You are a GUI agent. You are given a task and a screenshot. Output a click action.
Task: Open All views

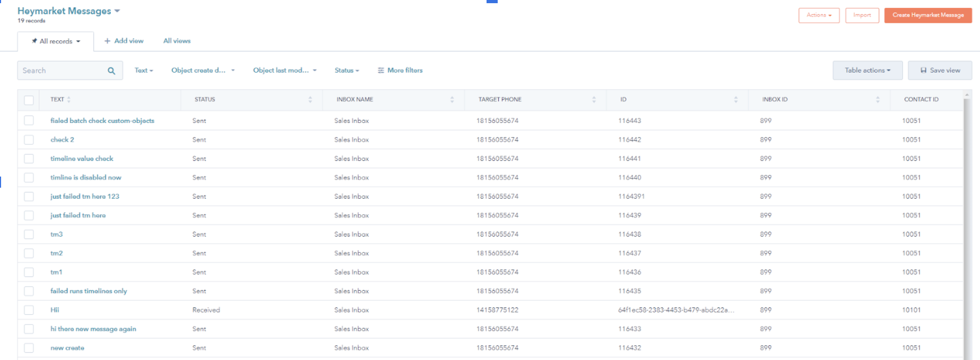(177, 41)
